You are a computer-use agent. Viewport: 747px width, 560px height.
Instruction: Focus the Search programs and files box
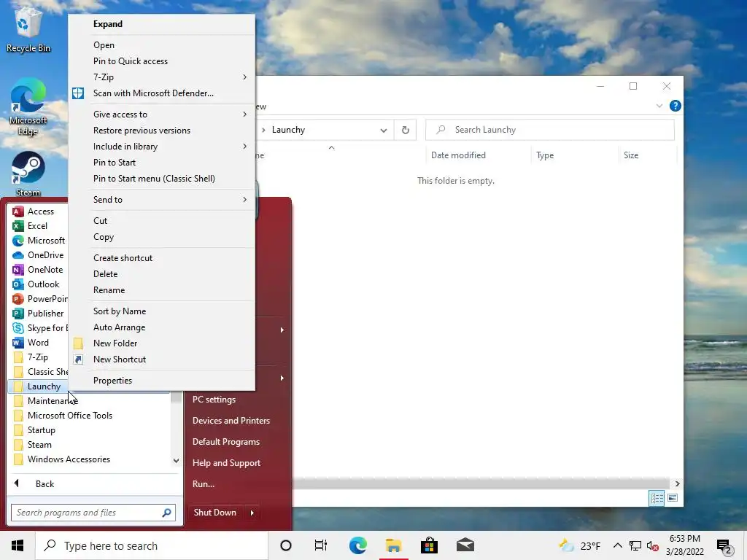(x=93, y=513)
